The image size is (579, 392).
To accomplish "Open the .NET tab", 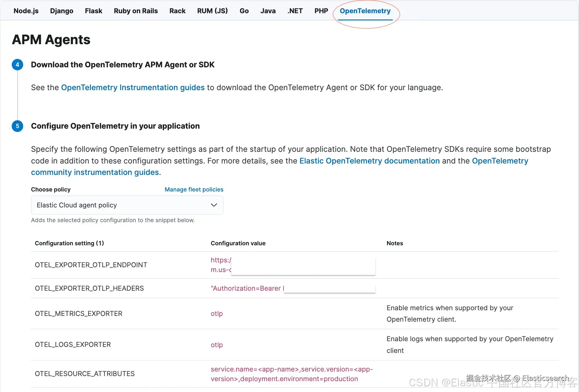I will point(295,11).
